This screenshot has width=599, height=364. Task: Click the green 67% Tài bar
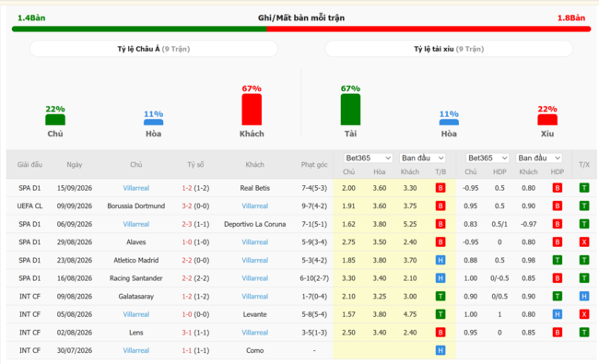[x=350, y=110]
